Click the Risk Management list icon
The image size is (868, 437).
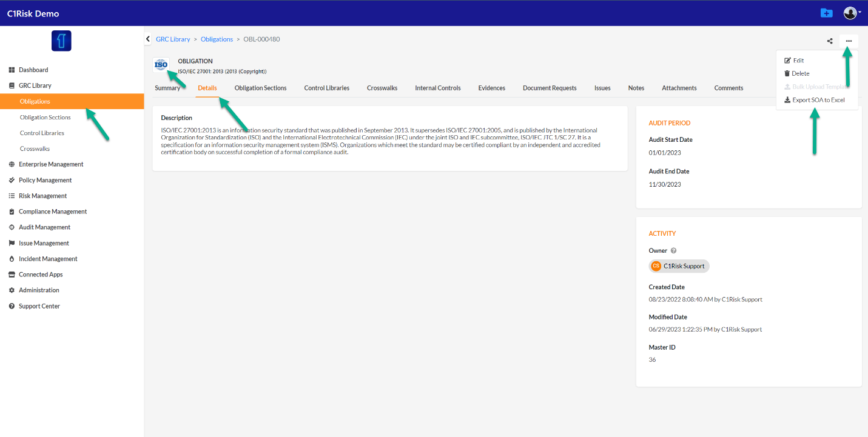[x=12, y=196]
